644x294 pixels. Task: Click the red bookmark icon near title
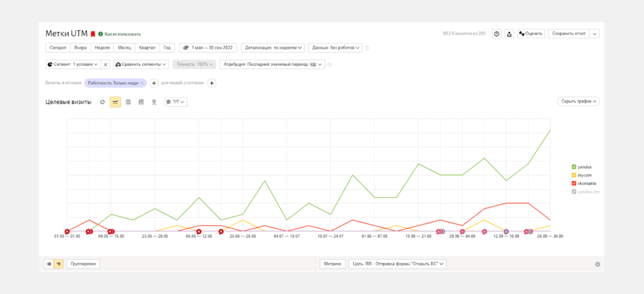(93, 34)
